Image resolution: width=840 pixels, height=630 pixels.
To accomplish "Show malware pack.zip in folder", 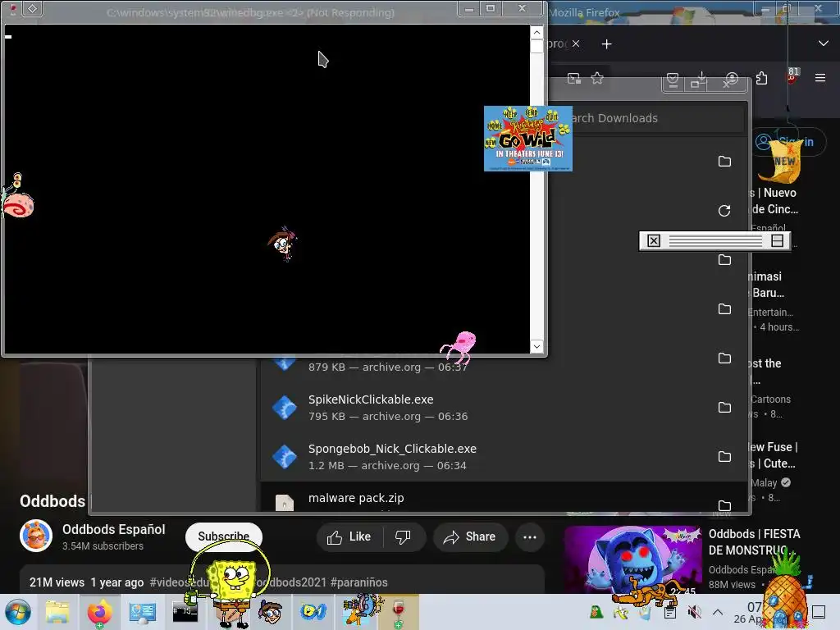I will click(x=724, y=505).
